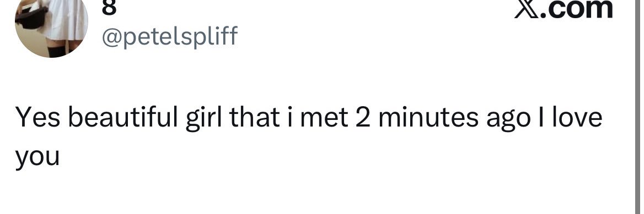Click the vertical bar at the right edge
Viewport: 644px width, 214px height.
click(x=637, y=107)
